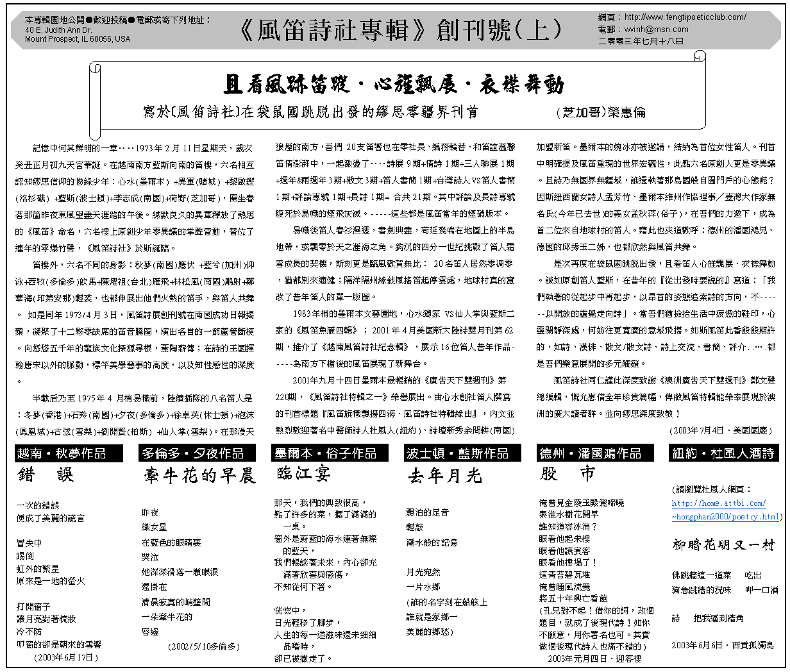
Task: Click the 波士頓·藍斯作品 section header
Action: tap(457, 454)
